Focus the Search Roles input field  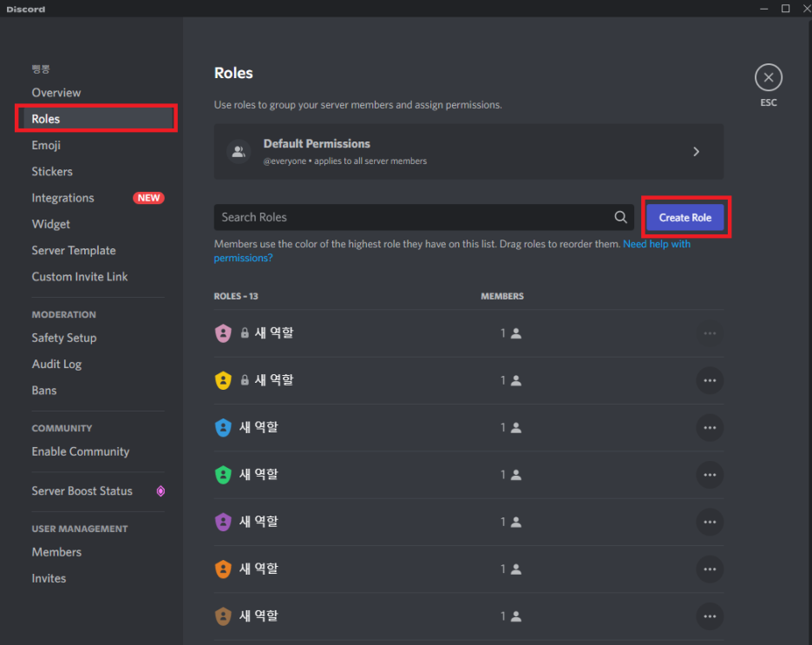tap(423, 217)
